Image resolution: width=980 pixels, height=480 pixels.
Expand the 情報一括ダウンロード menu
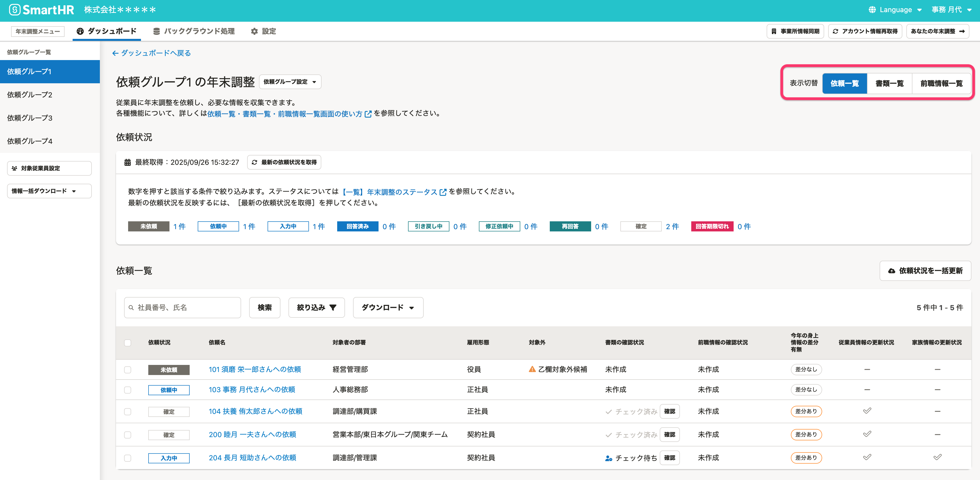coord(49,191)
